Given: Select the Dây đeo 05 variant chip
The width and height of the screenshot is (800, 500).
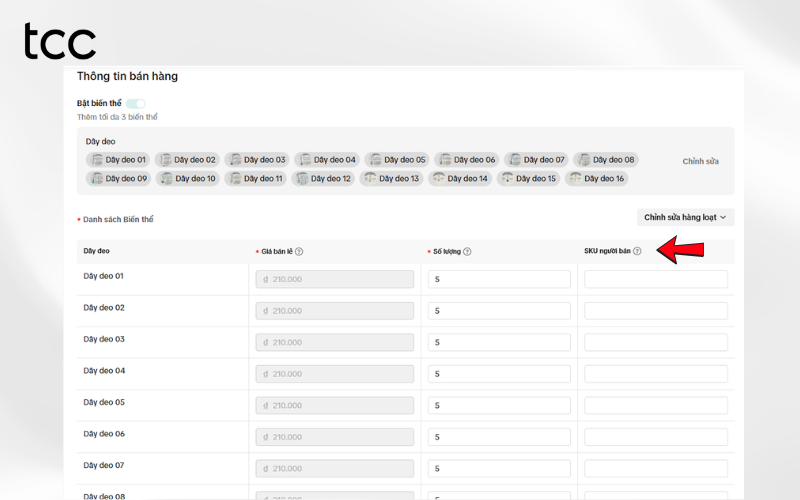Looking at the screenshot, I should click(397, 160).
